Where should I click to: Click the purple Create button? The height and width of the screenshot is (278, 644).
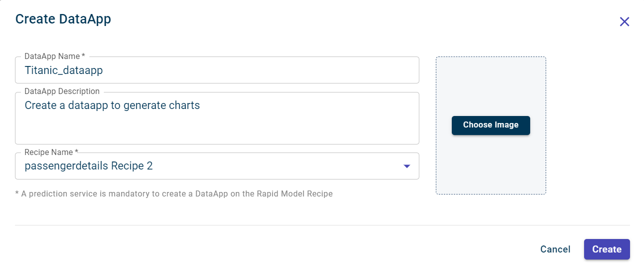607,249
